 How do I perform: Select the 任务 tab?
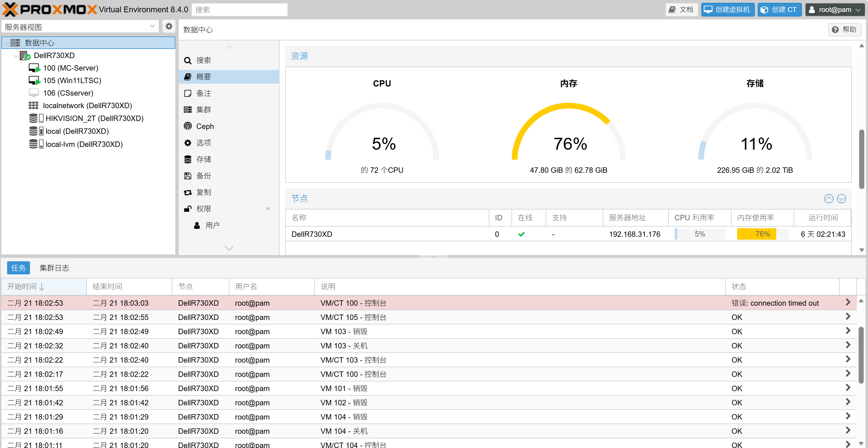click(18, 268)
